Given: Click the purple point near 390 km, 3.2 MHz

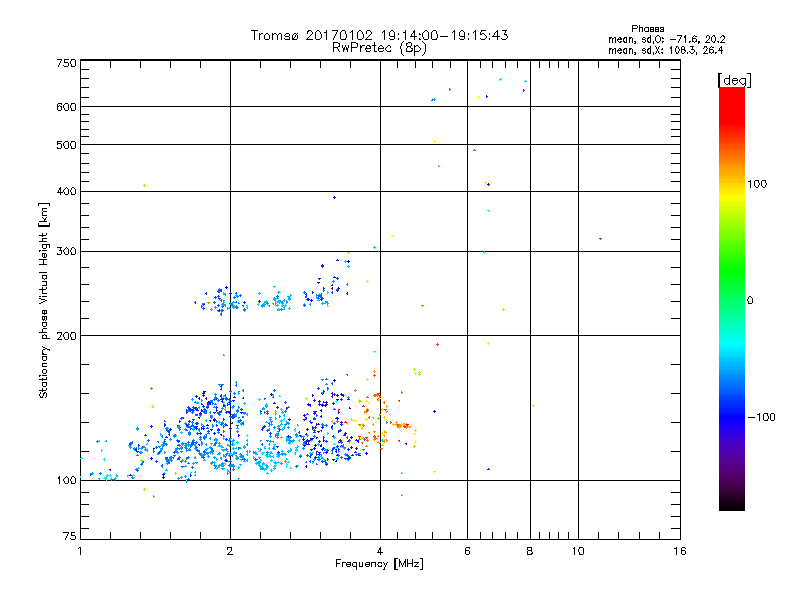Looking at the screenshot, I should click(335, 197).
